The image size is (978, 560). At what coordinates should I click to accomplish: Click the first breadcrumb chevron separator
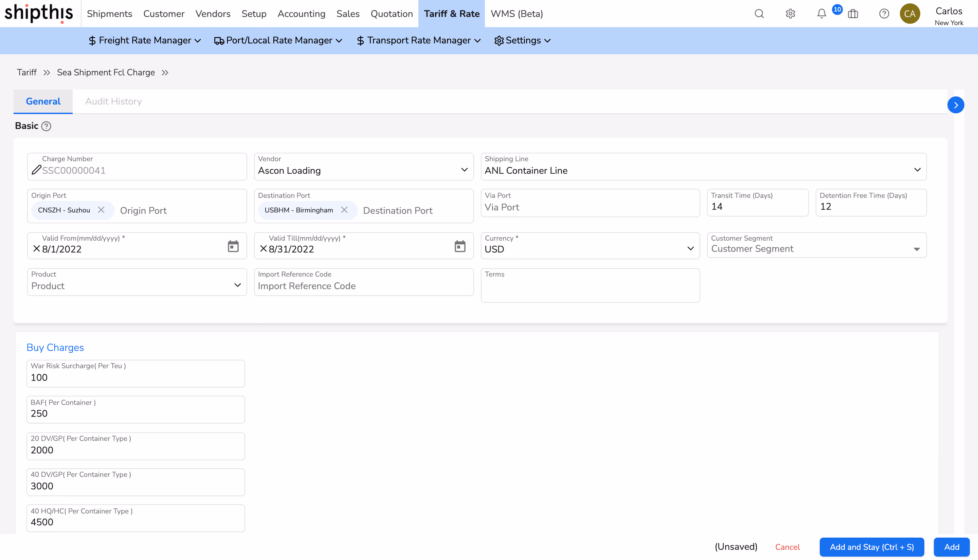click(x=47, y=73)
